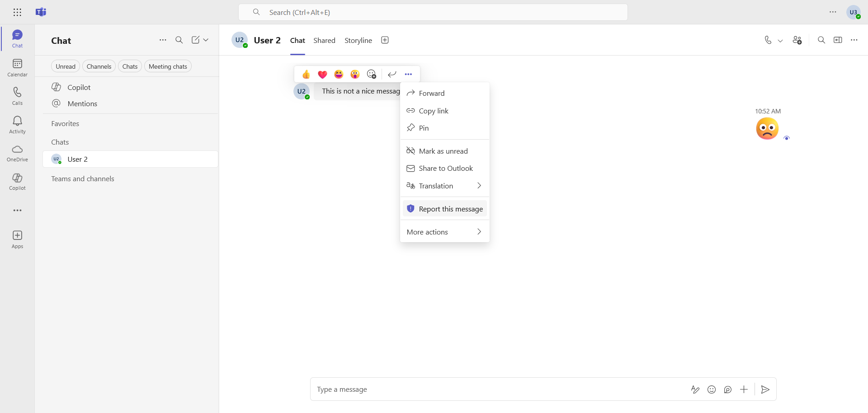Open OneDrive in the left rail
Image resolution: width=868 pixels, height=413 pixels.
point(17,153)
